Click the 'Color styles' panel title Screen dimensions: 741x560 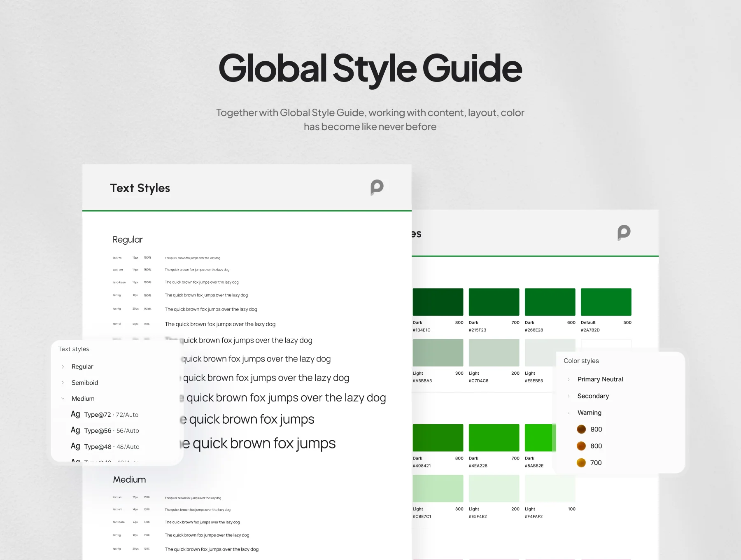click(x=581, y=361)
